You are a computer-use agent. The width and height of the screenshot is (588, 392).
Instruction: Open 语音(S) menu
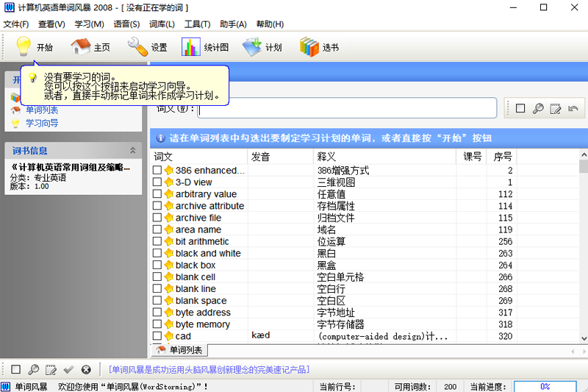click(x=126, y=24)
